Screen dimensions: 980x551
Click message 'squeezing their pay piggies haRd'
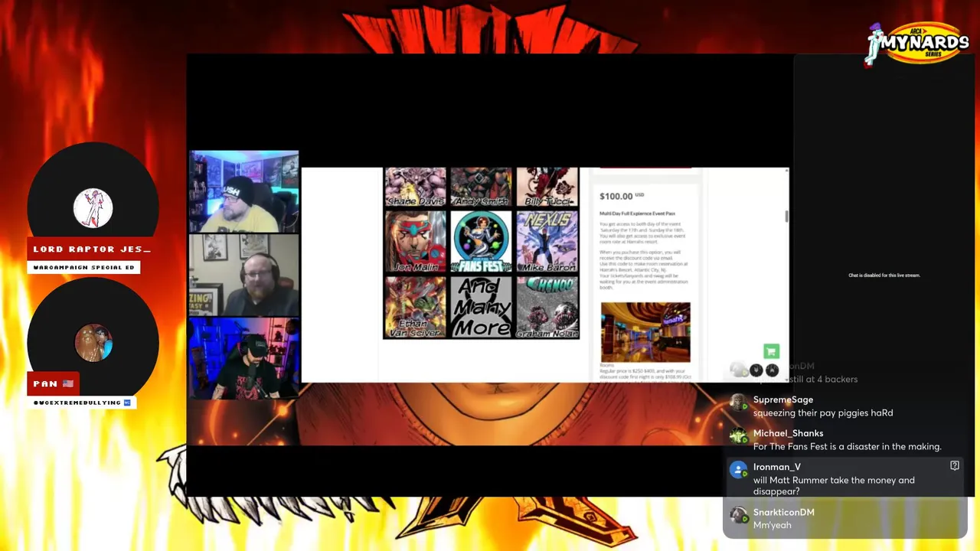tap(823, 413)
